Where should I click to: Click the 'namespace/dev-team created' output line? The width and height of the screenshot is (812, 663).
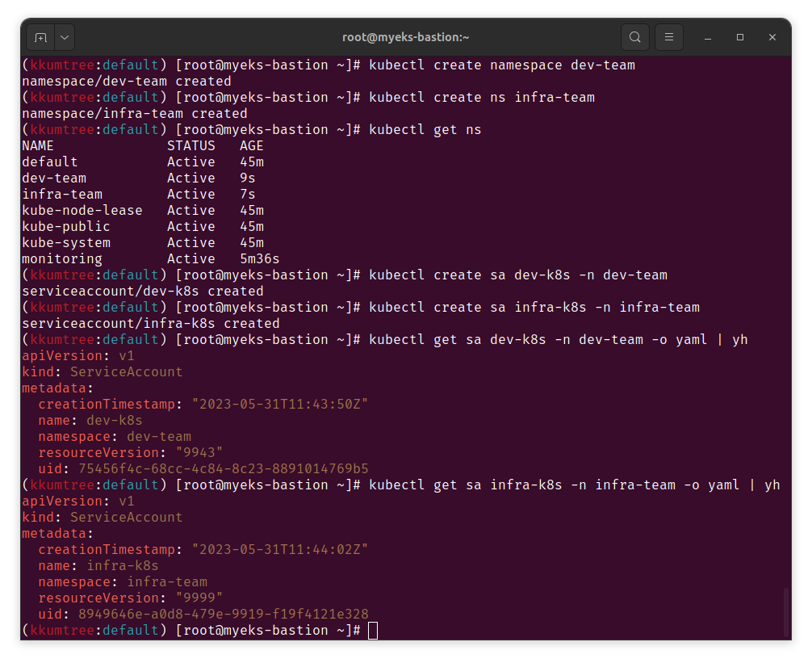pyautogui.click(x=127, y=82)
